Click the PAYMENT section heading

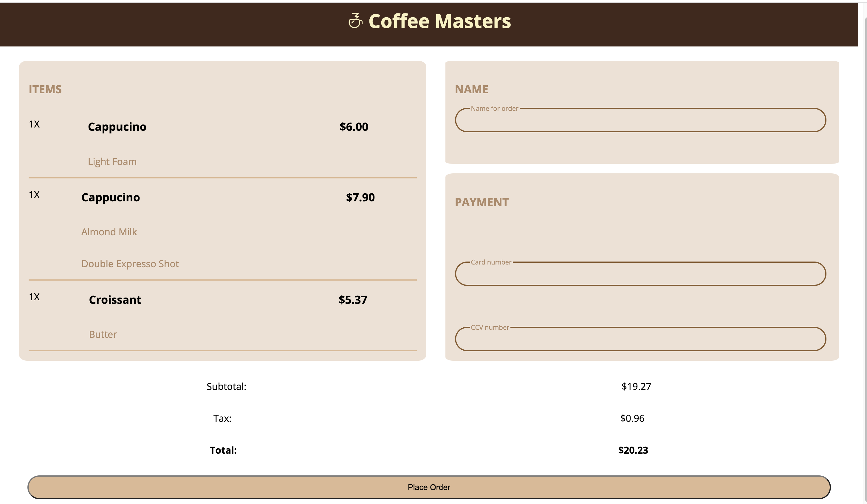click(x=481, y=202)
